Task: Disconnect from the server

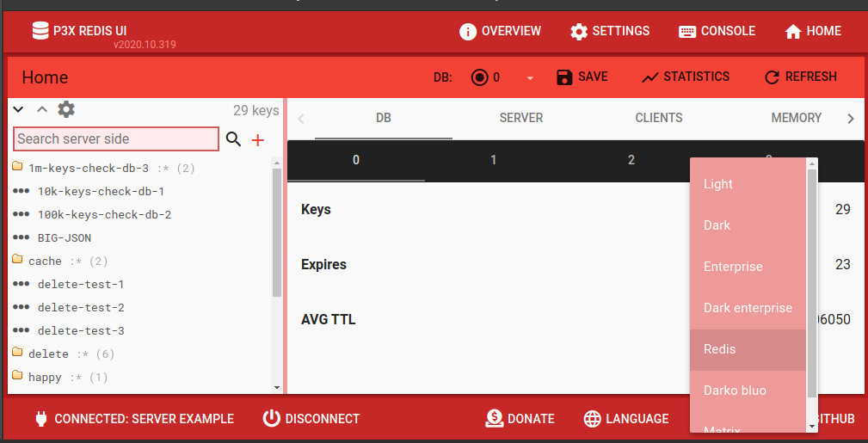Action: (x=311, y=419)
